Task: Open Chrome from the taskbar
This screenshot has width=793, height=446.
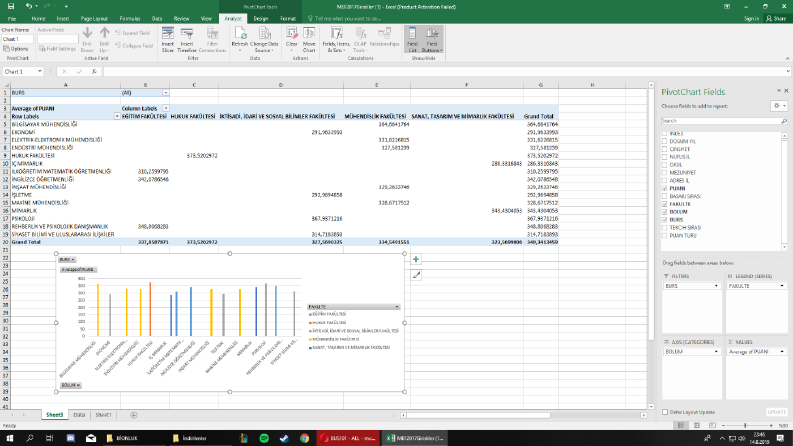Action: click(304, 438)
